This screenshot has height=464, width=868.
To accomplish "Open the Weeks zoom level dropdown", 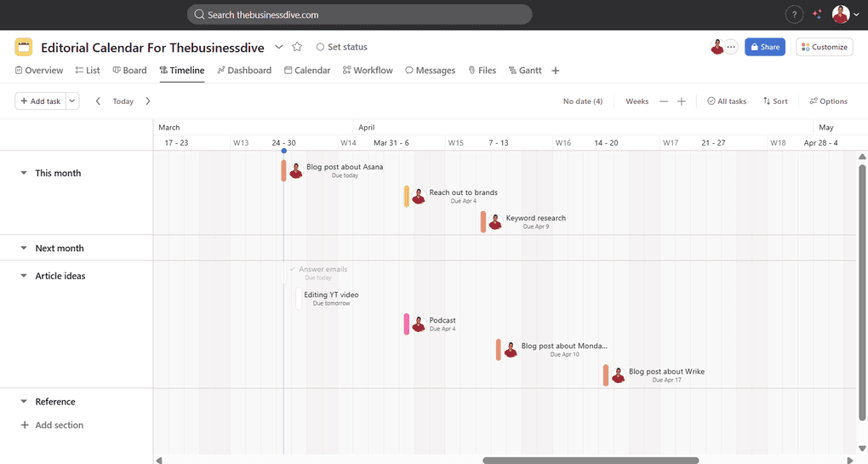I will pyautogui.click(x=637, y=101).
